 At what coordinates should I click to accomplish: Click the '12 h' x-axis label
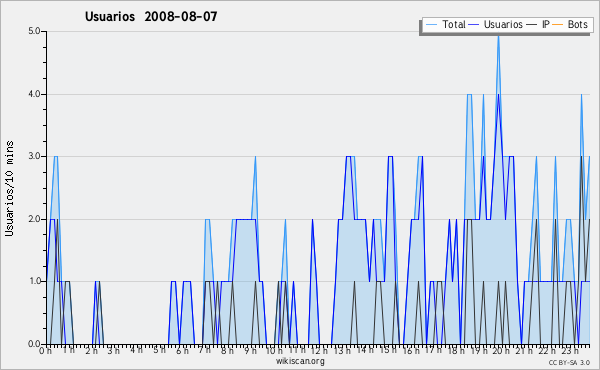(320, 351)
